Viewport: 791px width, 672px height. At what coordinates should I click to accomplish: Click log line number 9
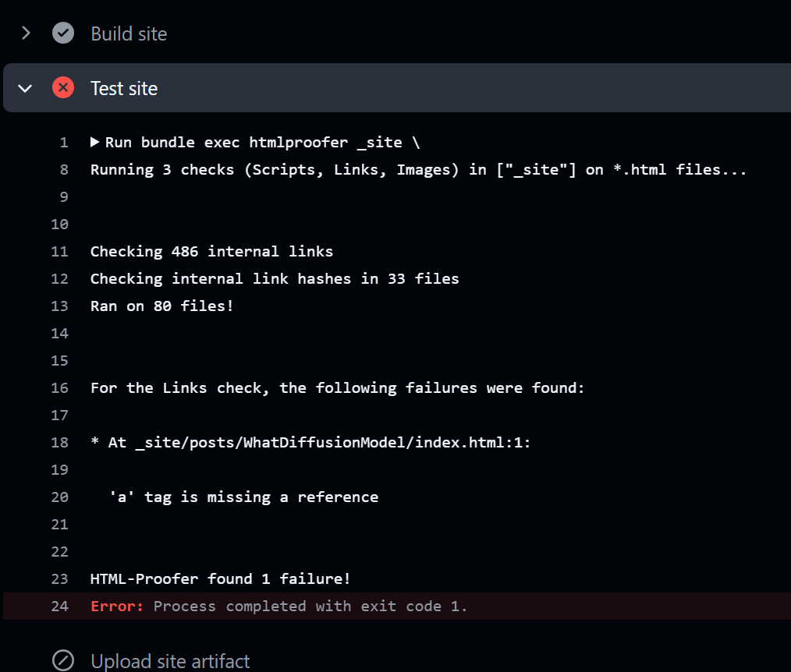(64, 197)
